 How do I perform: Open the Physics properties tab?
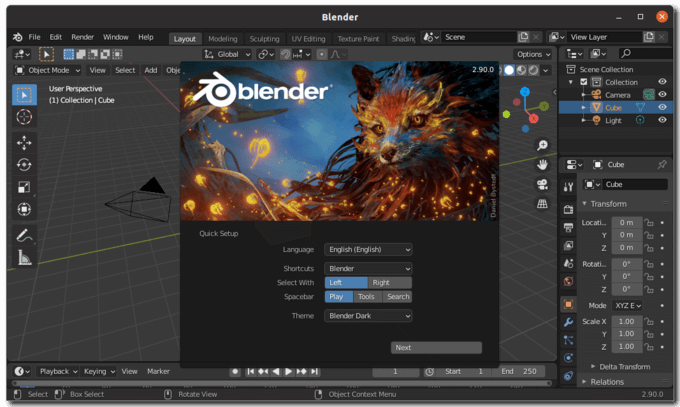click(x=568, y=358)
